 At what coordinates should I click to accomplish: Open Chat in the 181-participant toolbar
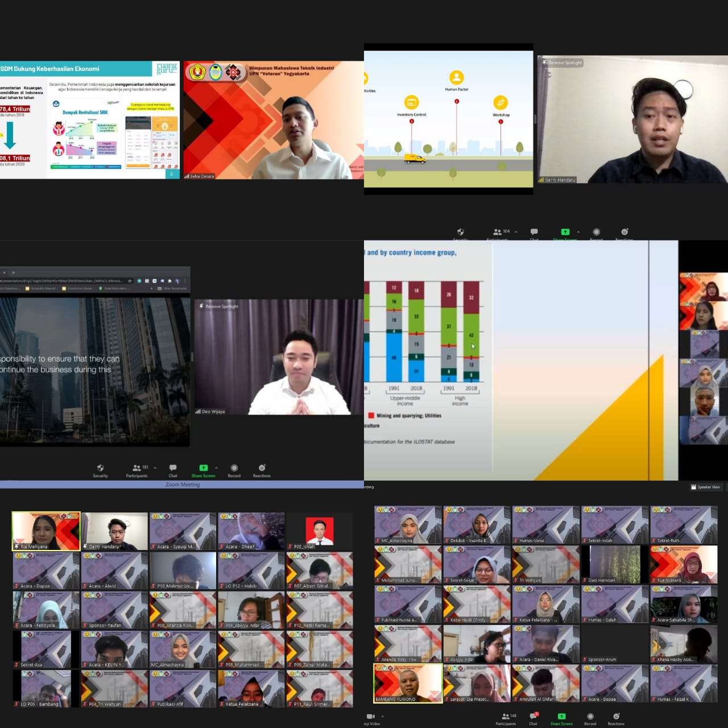pyautogui.click(x=173, y=470)
